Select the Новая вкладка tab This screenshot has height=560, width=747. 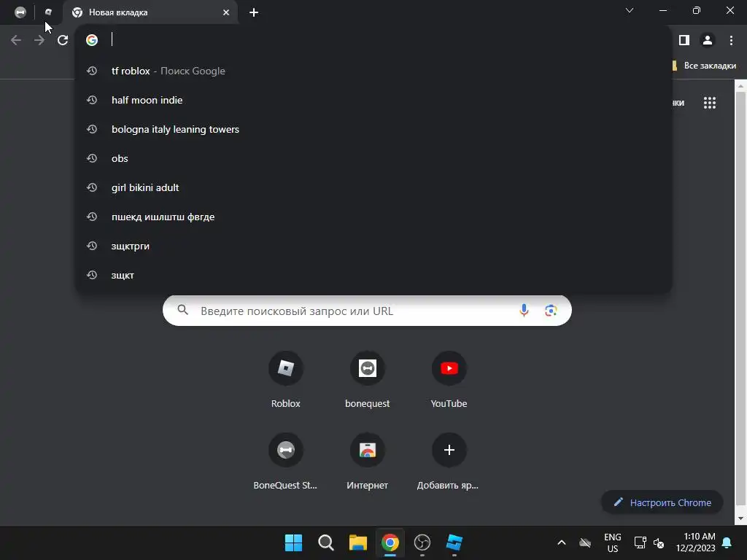pyautogui.click(x=150, y=12)
